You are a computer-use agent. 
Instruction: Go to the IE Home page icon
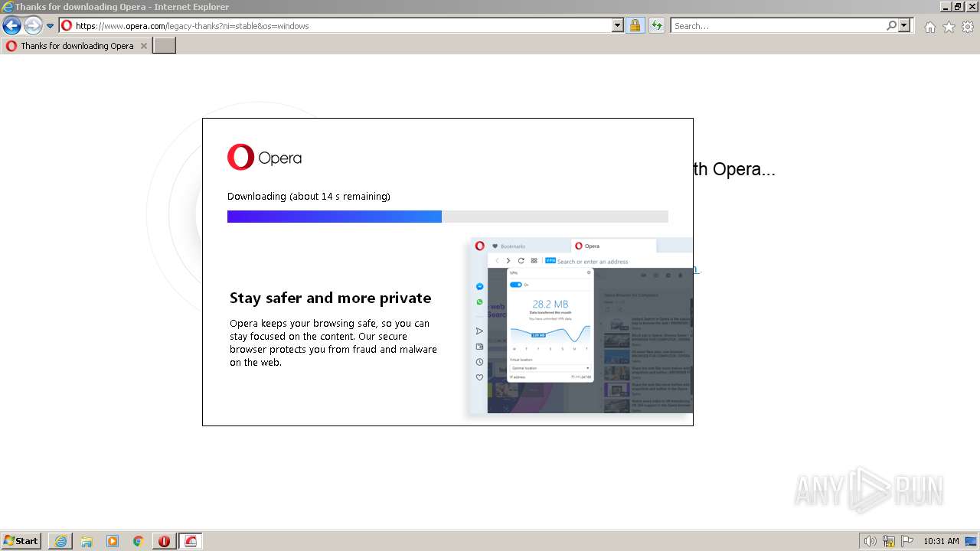tap(929, 27)
